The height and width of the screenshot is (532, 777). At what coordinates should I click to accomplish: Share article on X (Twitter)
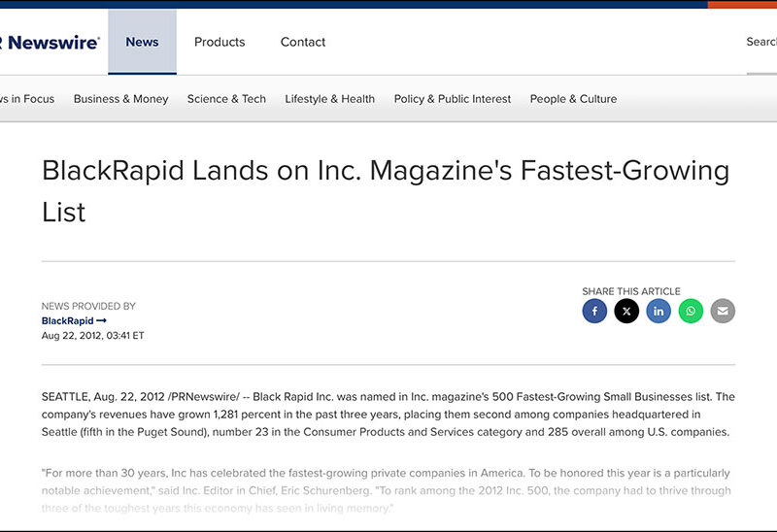click(626, 311)
